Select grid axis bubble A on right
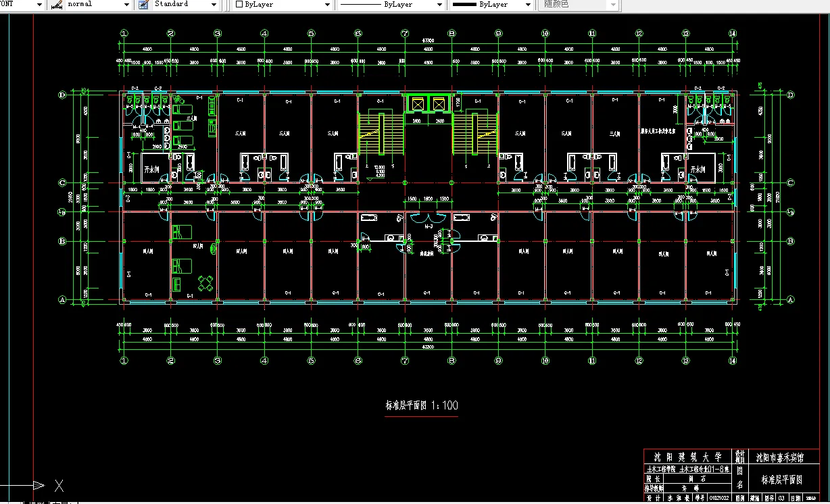Screen dimensions: 830x504 coord(791,299)
